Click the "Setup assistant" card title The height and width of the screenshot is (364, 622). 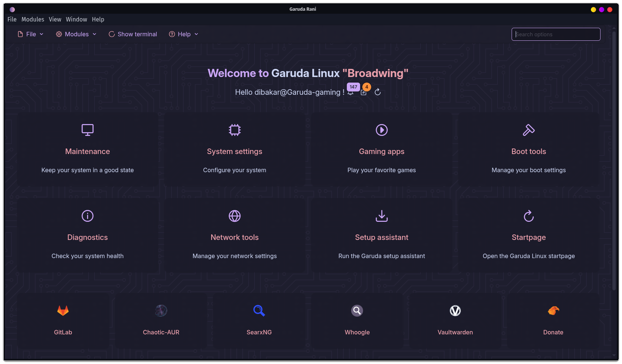[382, 237]
